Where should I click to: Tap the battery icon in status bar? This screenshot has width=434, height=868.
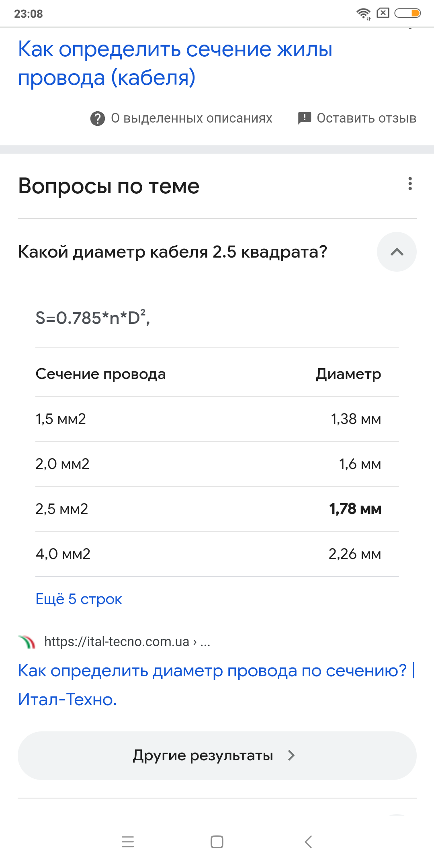pyautogui.click(x=407, y=13)
